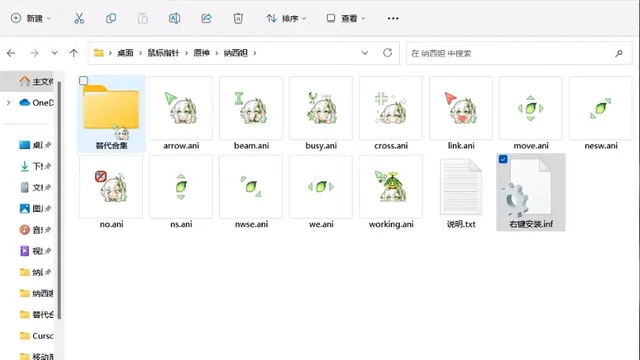
Task: Select the we.ani cursor file
Action: [321, 192]
